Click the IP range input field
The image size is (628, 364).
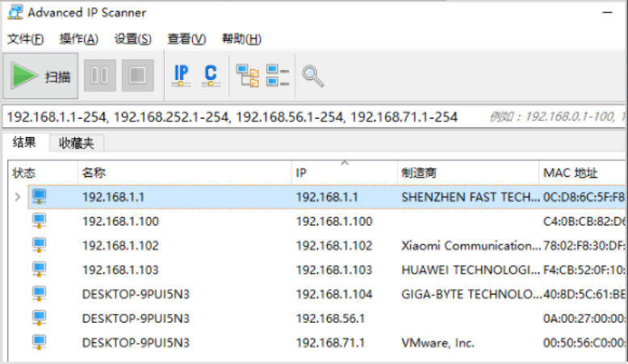(x=242, y=117)
